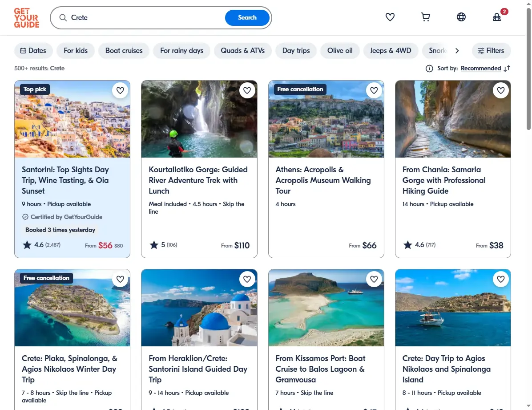Click the rating star on Samaria Gorge card
This screenshot has width=532, height=410.
(408, 245)
